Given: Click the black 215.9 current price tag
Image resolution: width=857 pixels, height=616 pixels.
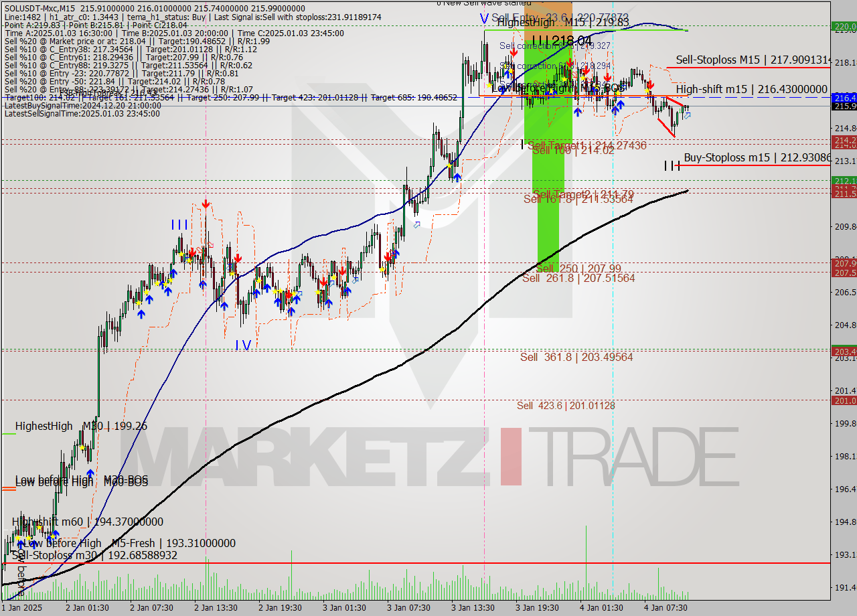Looking at the screenshot, I should click(x=844, y=106).
